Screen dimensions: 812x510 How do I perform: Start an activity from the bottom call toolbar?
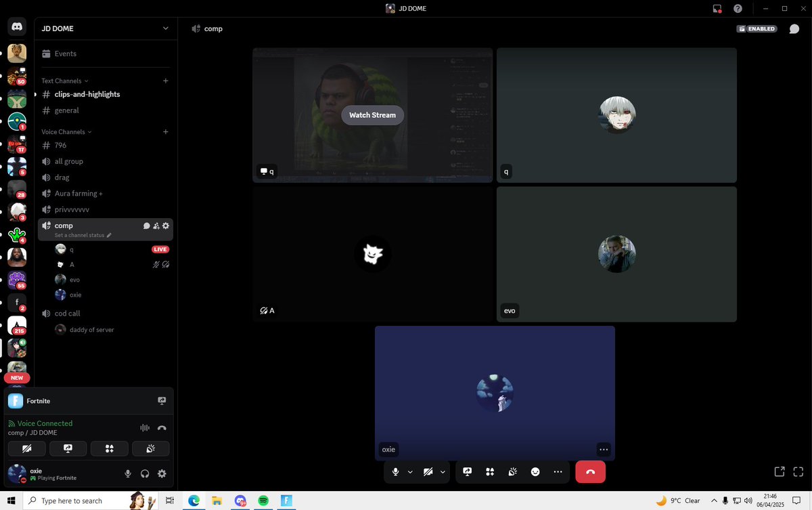click(490, 471)
